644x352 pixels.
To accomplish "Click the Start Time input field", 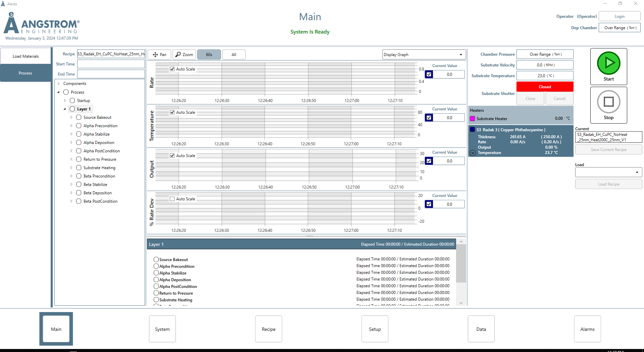I will pyautogui.click(x=111, y=64).
